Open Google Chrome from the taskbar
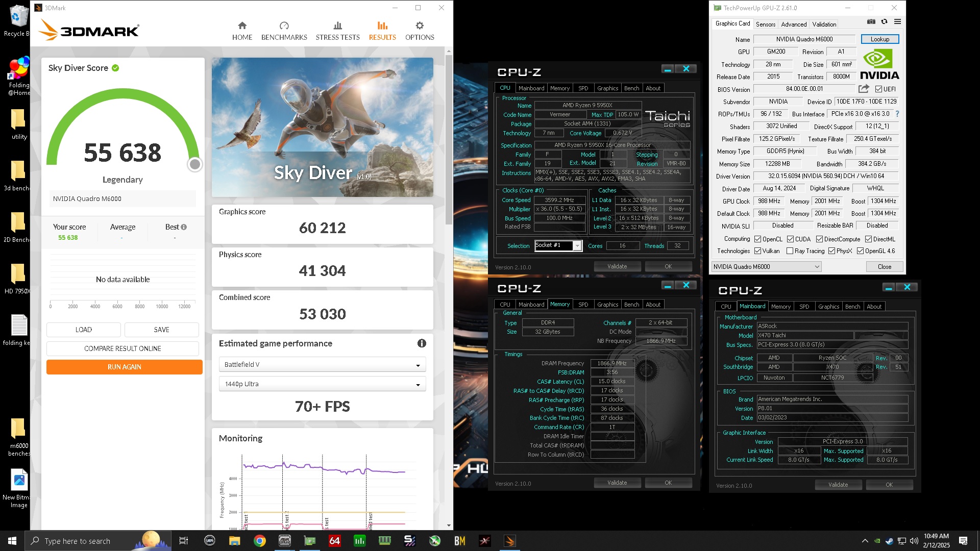 point(260,541)
